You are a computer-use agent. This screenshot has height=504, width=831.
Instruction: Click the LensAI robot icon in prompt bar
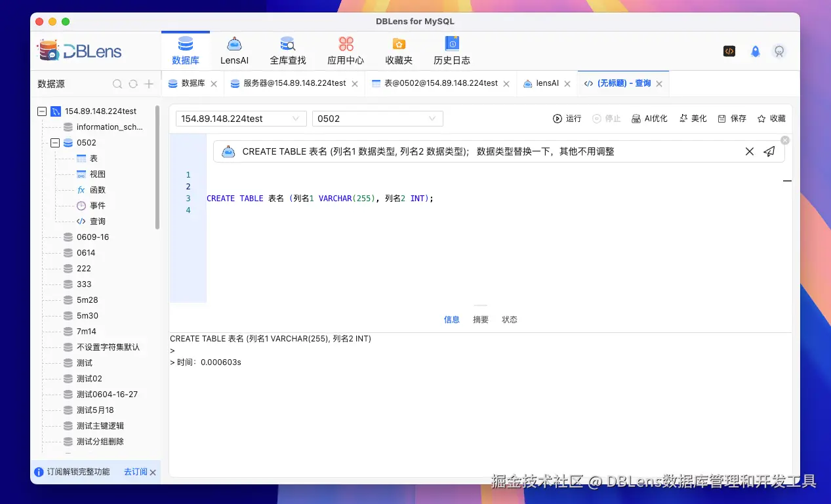(x=228, y=151)
